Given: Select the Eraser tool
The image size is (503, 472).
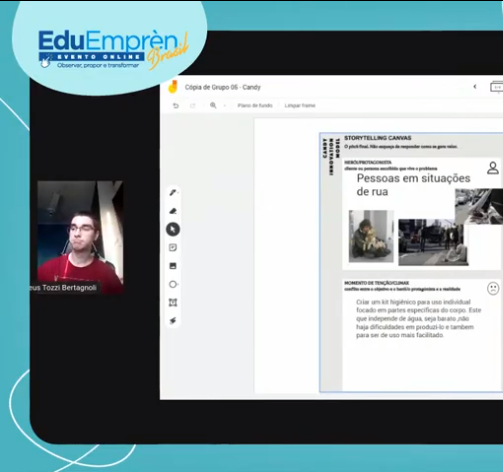Looking at the screenshot, I should (173, 211).
